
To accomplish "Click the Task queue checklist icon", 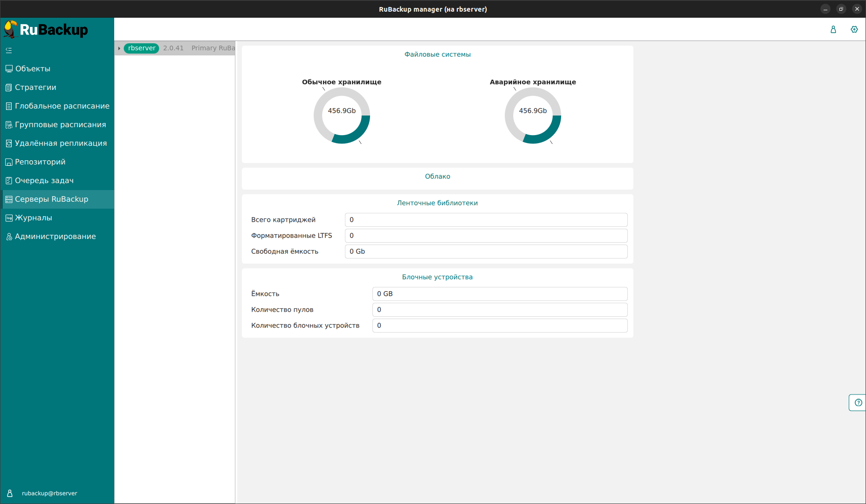I will tap(9, 181).
